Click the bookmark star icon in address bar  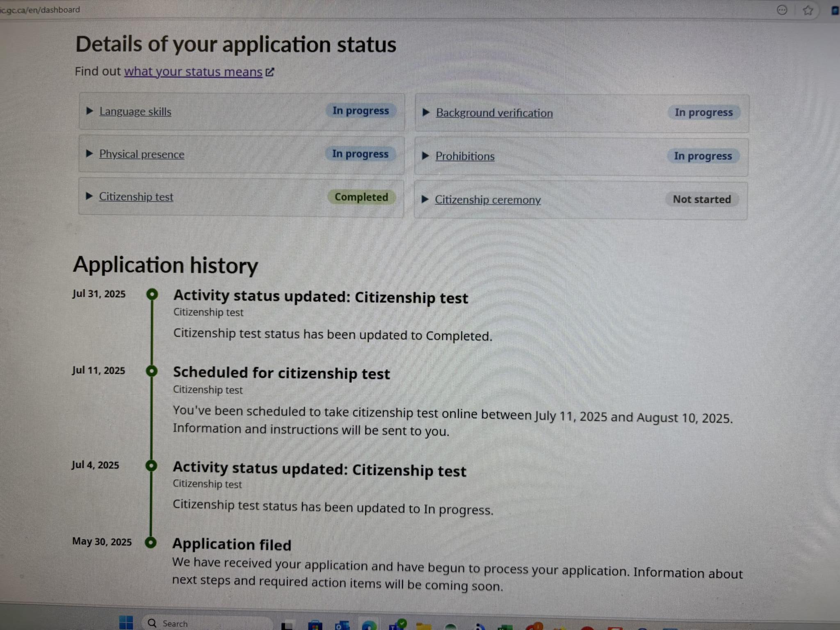[808, 10]
